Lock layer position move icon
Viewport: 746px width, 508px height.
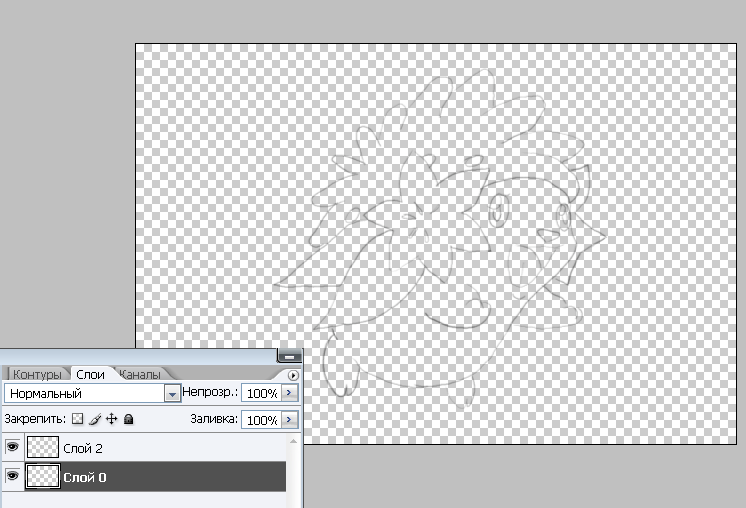click(x=111, y=419)
